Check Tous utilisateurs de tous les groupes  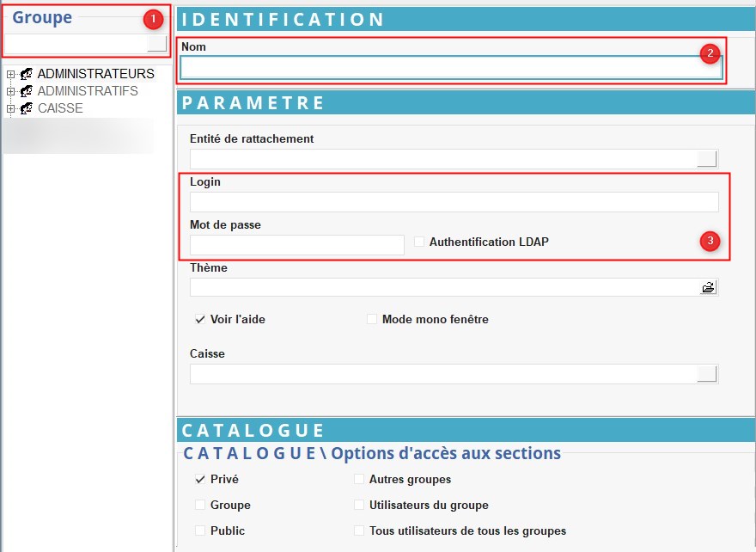[x=360, y=531]
